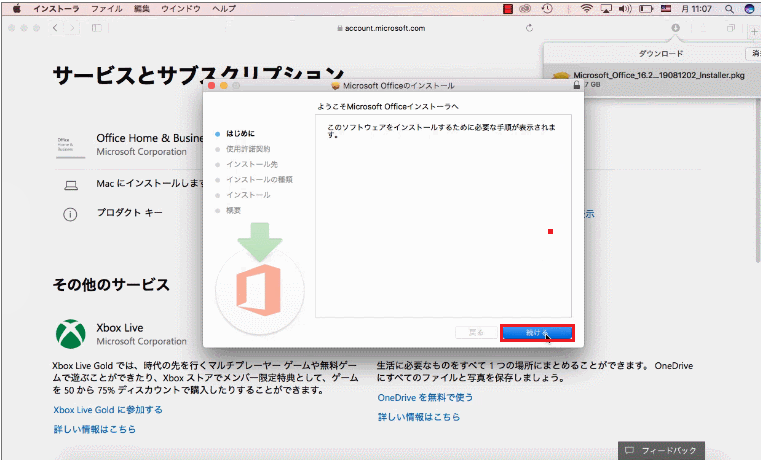The image size is (761, 460).
Task: Click the input source flag icon
Action: pyautogui.click(x=666, y=9)
